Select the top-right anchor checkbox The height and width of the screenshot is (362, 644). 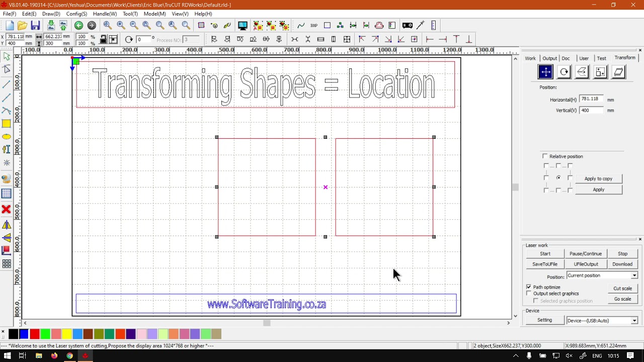point(570,166)
